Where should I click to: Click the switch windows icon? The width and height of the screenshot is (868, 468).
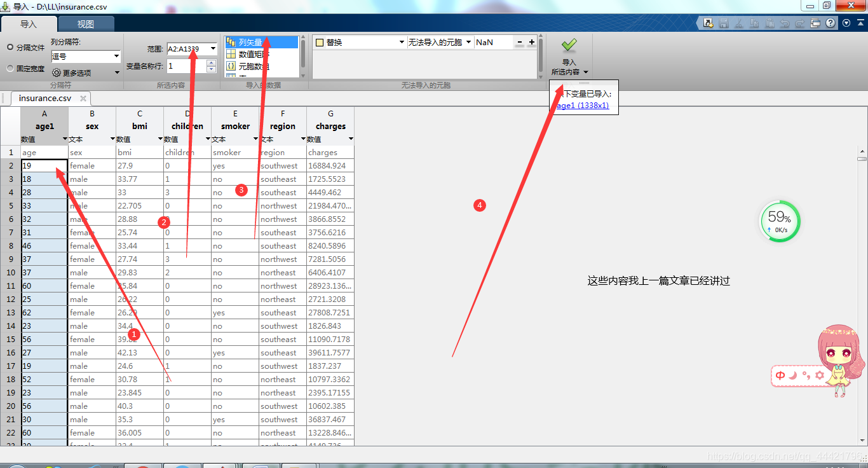(816, 24)
